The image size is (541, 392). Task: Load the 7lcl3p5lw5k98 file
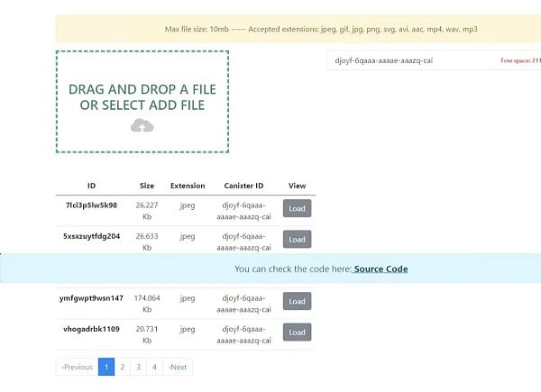(297, 209)
